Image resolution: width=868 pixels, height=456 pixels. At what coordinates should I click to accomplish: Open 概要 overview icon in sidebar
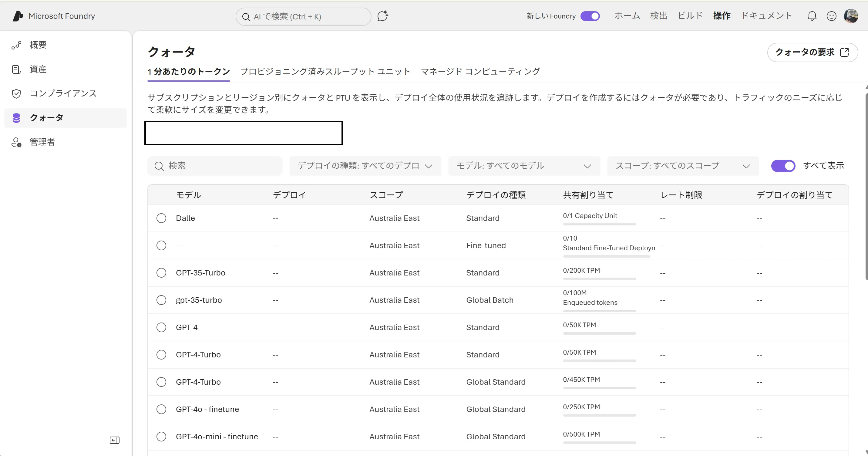click(16, 45)
